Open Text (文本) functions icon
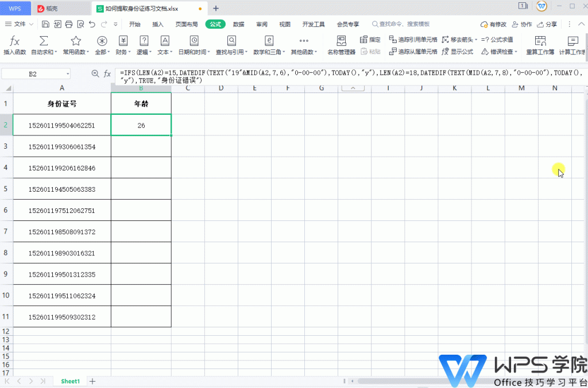588x388 pixels. (x=165, y=41)
